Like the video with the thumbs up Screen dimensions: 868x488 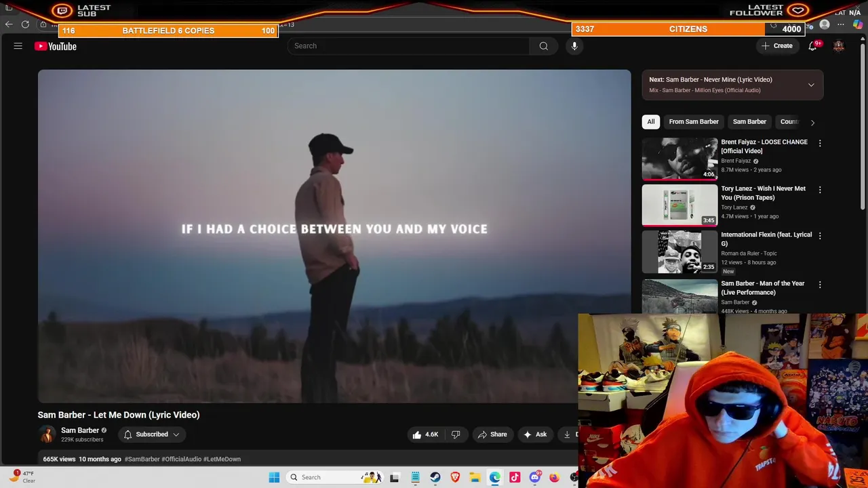(425, 434)
